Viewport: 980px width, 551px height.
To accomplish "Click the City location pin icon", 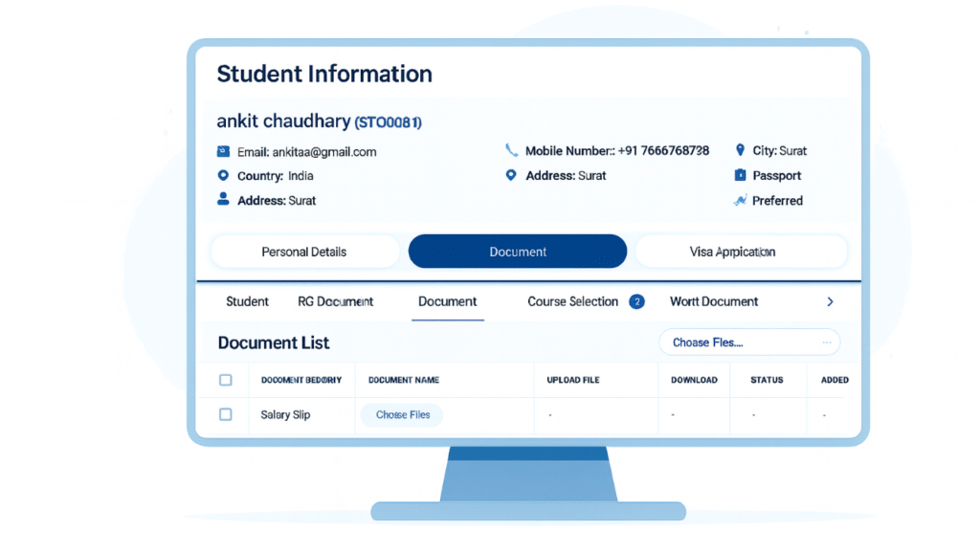I will (740, 151).
